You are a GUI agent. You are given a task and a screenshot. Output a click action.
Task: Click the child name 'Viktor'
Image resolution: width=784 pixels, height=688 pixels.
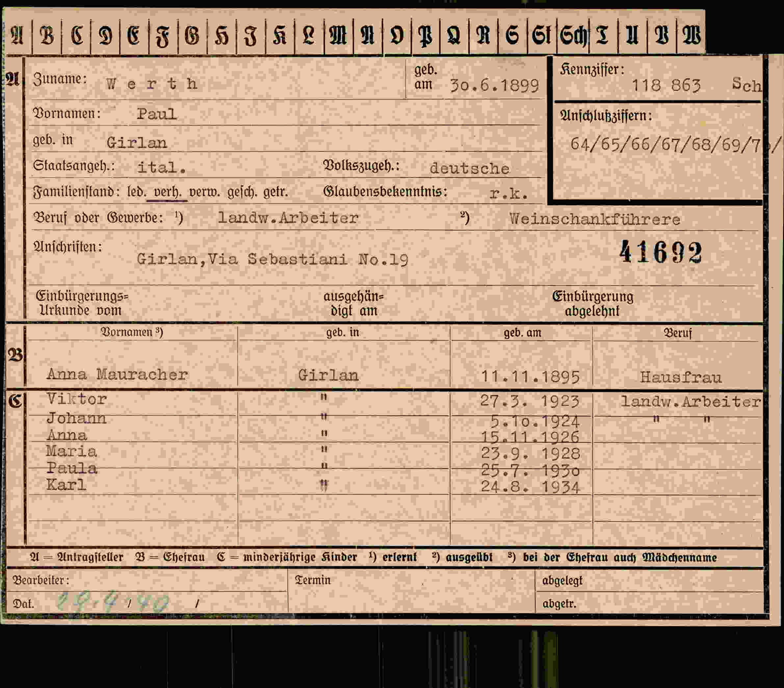click(x=77, y=399)
